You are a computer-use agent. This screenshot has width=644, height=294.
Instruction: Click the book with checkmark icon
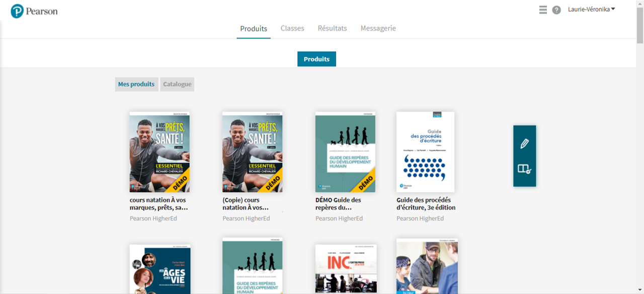point(524,169)
